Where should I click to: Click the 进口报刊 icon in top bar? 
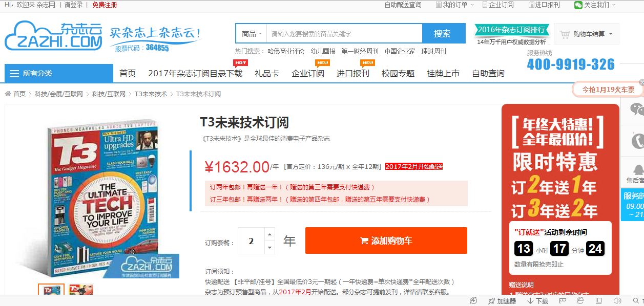pos(531,5)
